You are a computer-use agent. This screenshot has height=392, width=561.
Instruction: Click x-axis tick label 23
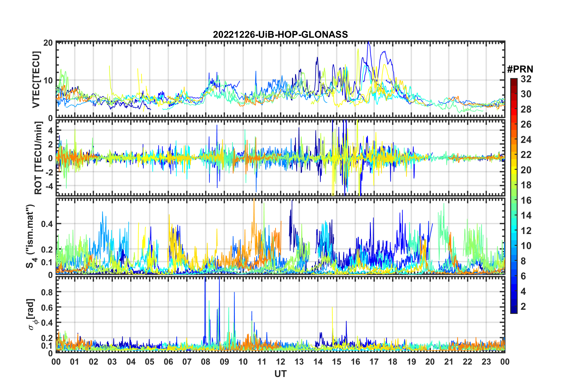pos(486,362)
